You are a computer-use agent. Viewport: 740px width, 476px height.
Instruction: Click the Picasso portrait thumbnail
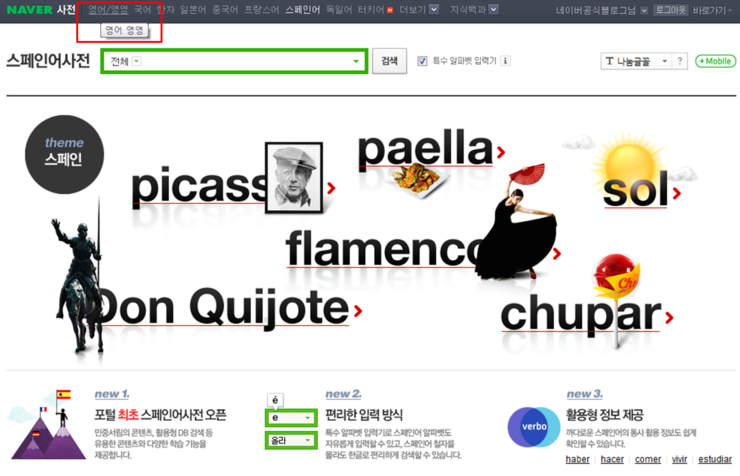tap(294, 177)
